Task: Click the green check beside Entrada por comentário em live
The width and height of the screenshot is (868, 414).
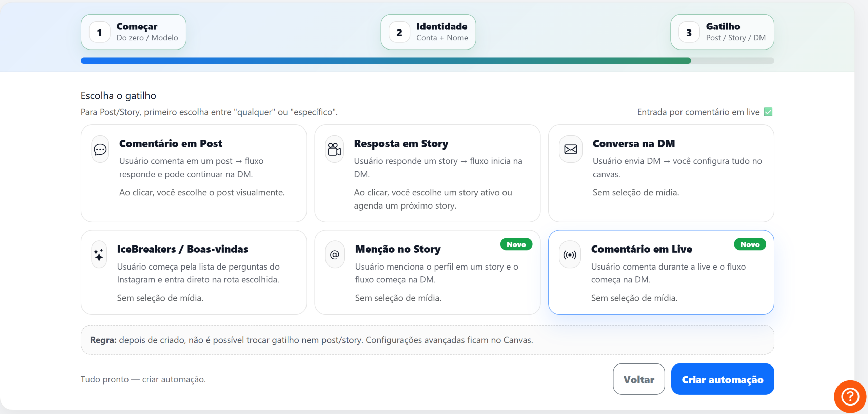Action: [x=768, y=112]
